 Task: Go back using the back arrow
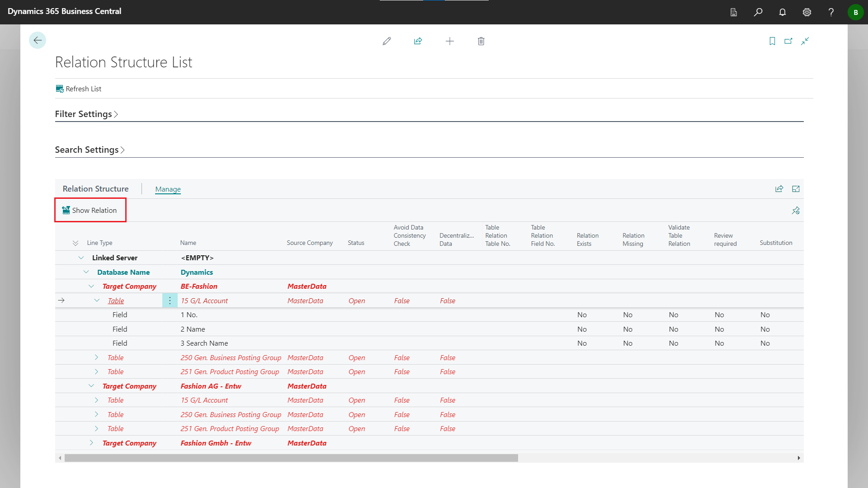[38, 40]
